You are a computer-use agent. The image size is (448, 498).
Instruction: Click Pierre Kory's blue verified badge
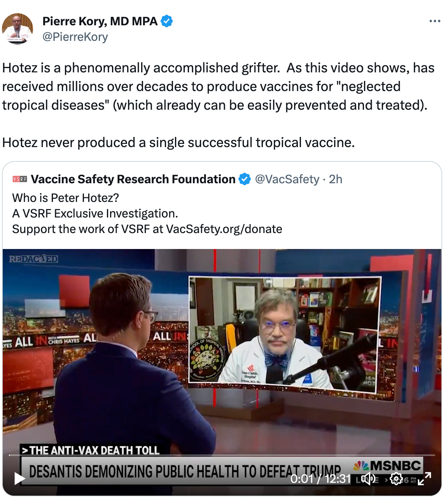point(167,21)
